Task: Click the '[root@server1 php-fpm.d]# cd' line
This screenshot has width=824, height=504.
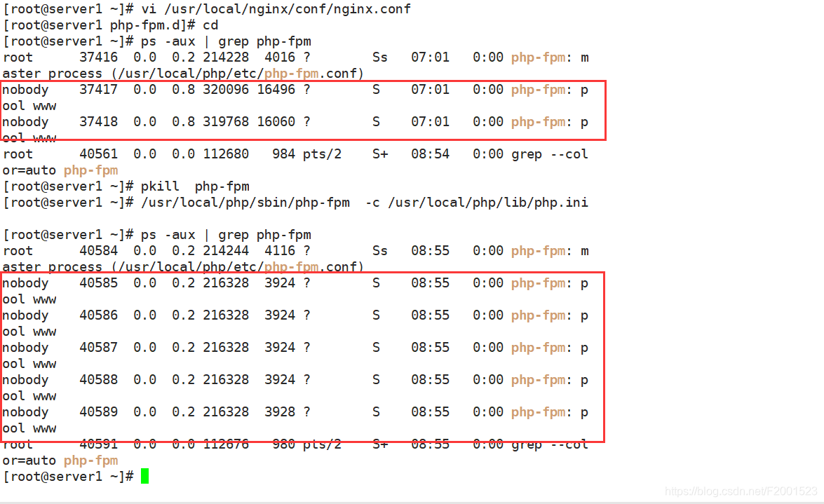Action: pyautogui.click(x=110, y=25)
